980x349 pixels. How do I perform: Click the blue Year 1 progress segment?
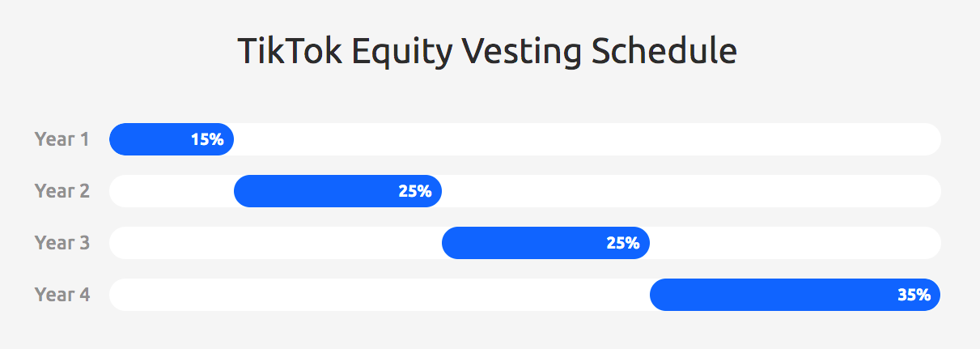coord(172,139)
